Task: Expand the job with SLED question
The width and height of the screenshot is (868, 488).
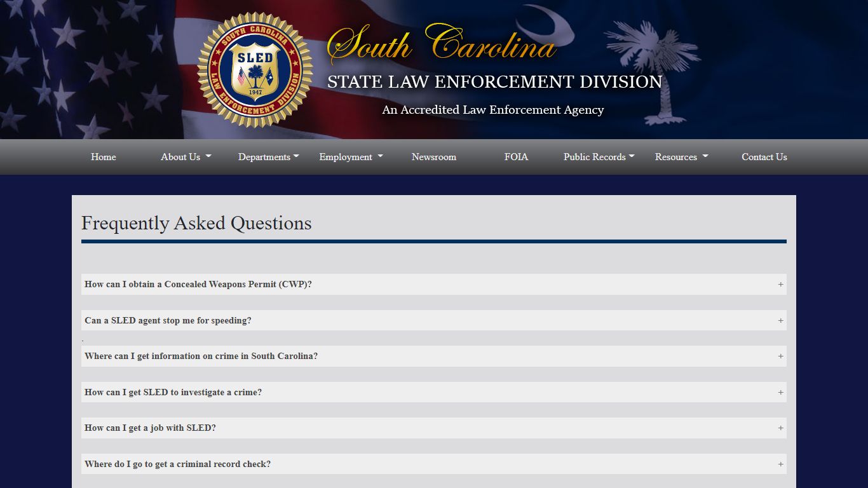Action: pyautogui.click(x=434, y=428)
